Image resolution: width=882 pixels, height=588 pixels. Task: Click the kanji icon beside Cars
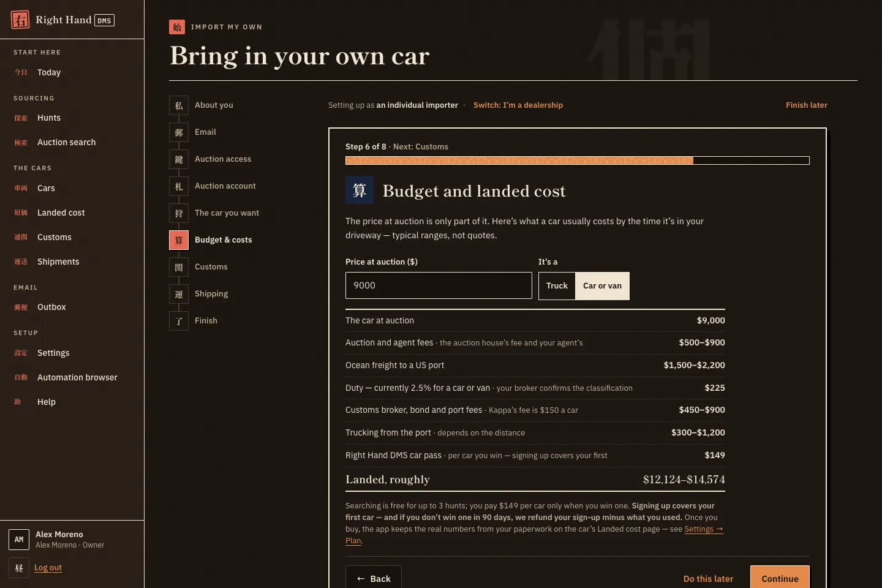coord(21,189)
